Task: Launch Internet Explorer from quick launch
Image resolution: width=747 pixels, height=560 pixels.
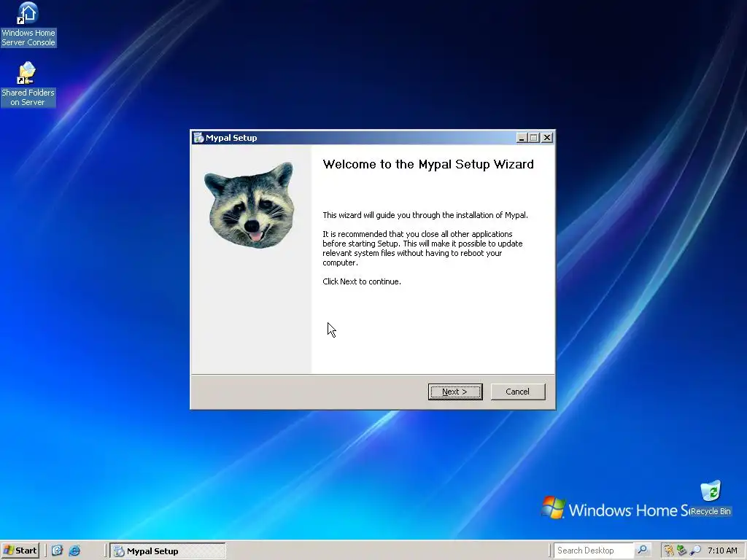Action: pyautogui.click(x=75, y=551)
